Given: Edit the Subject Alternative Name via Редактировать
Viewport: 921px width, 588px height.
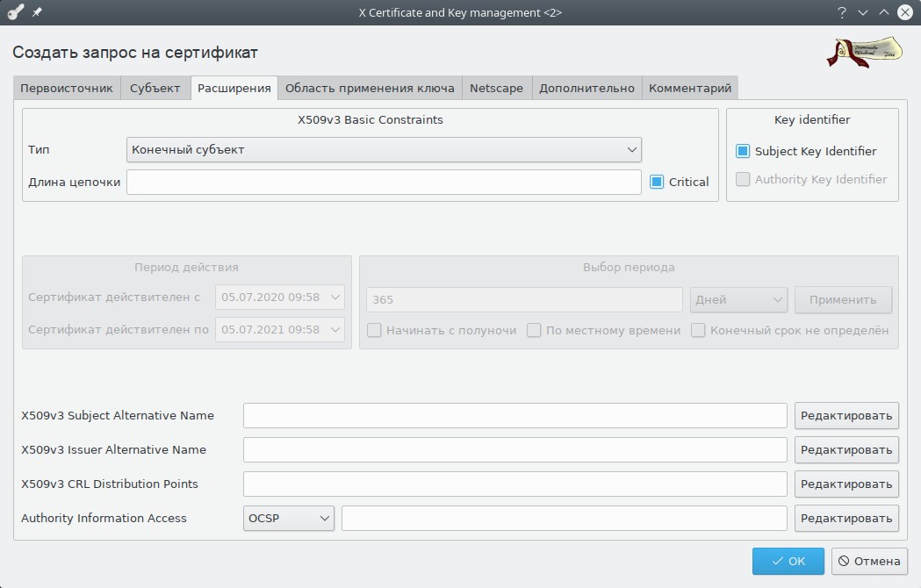Looking at the screenshot, I should click(846, 415).
